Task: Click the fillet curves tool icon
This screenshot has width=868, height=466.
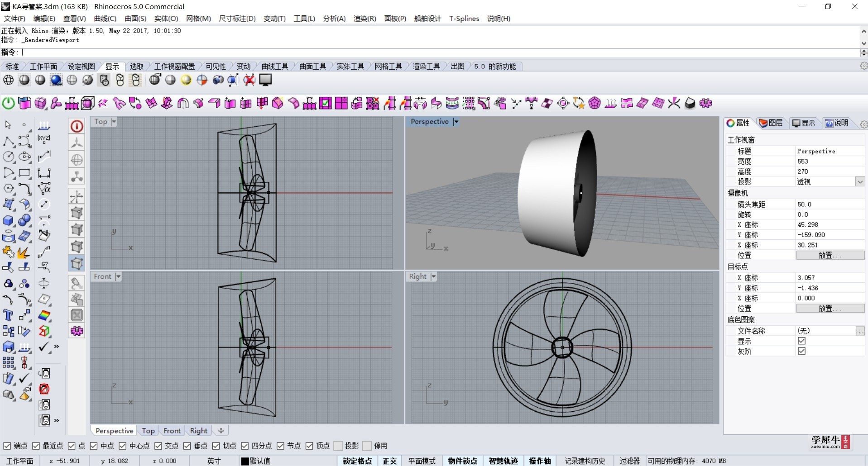Action: (24, 189)
